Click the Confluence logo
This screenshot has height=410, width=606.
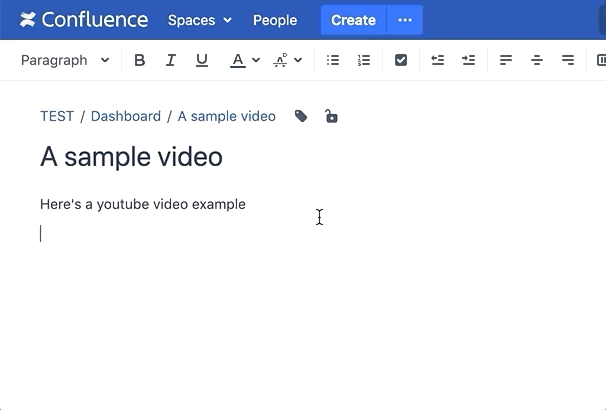(84, 20)
